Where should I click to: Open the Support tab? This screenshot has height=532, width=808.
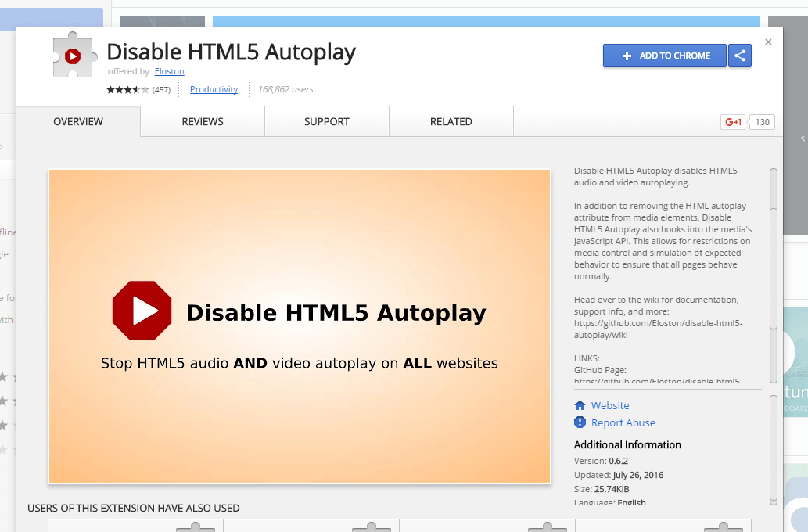(x=326, y=122)
